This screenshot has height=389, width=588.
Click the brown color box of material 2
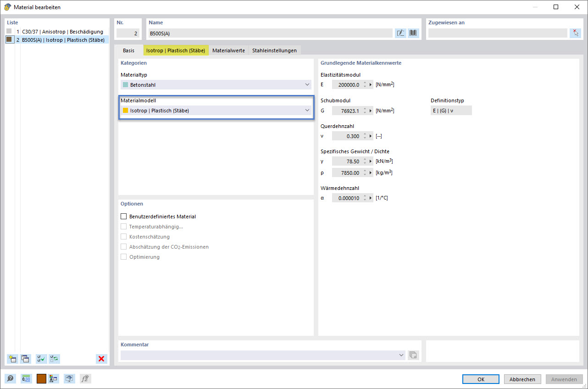point(9,39)
